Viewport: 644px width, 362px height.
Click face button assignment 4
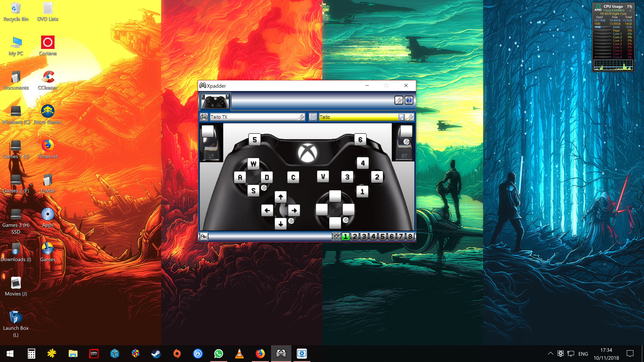point(363,163)
